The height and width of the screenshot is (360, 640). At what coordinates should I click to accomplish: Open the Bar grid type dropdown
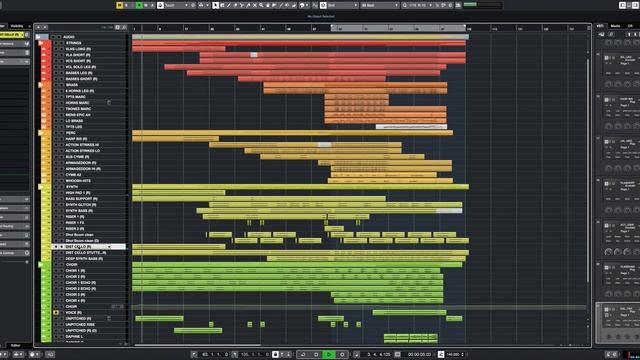point(380,5)
